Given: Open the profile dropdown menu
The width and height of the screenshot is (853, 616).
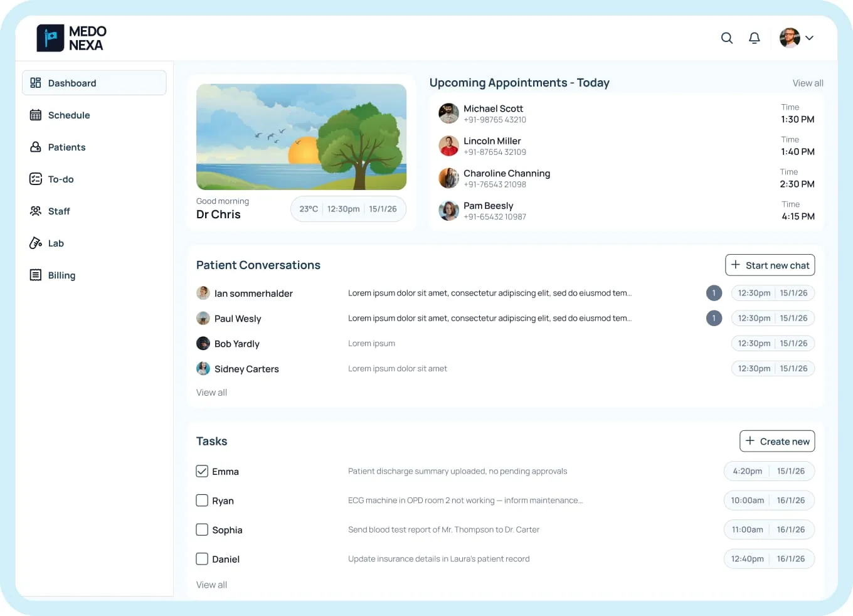Looking at the screenshot, I should pos(810,38).
